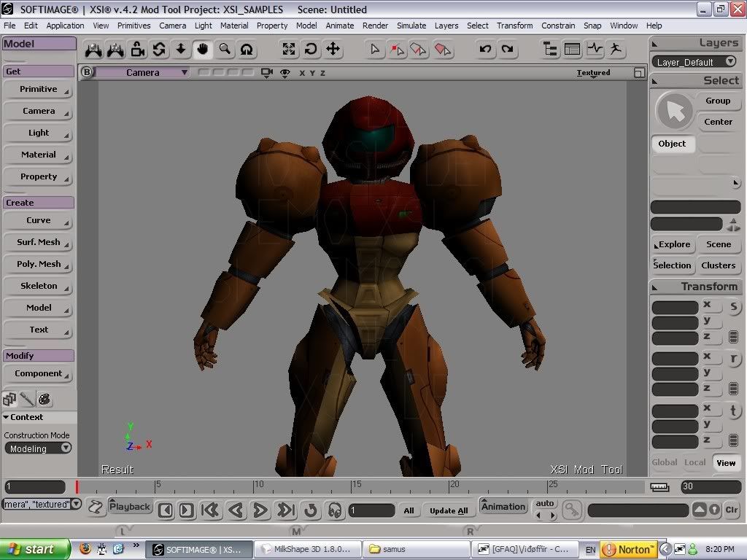The image size is (747, 560).
Task: Click the dolly down arrow icon
Action: pos(181,49)
